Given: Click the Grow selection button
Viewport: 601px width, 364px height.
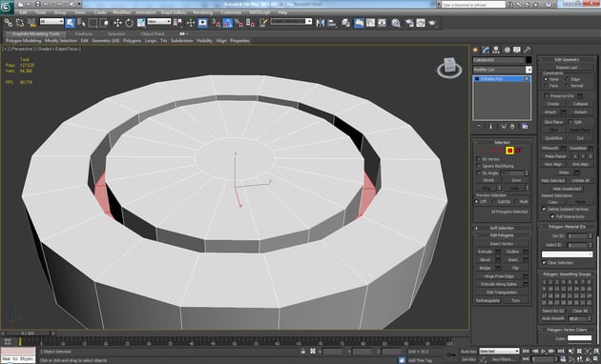Looking at the screenshot, I should coord(516,180).
